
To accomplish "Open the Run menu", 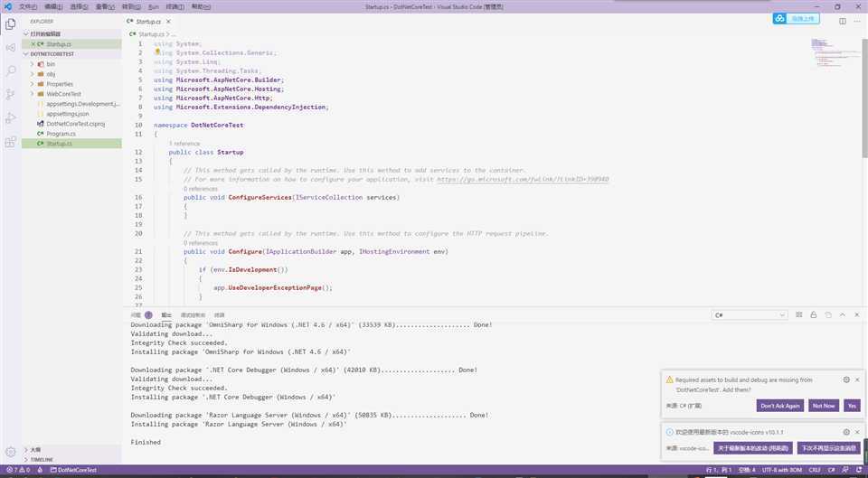I will [x=154, y=6].
